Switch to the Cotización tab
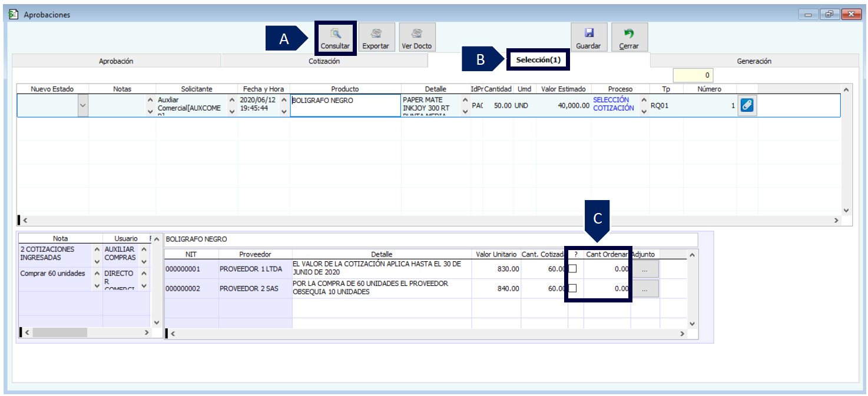868x396 pixels. point(324,61)
